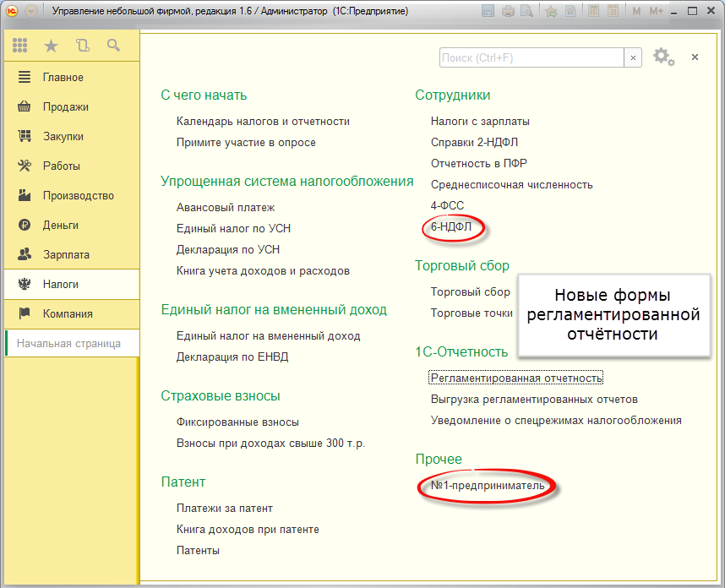Image resolution: width=725 pixels, height=588 pixels.
Task: Click the 1C main menu dropdown arrow
Action: coord(31,11)
